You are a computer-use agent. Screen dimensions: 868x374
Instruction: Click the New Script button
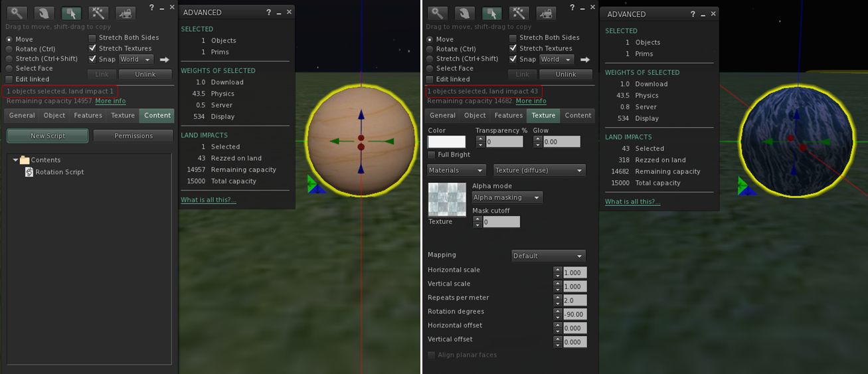click(x=47, y=136)
